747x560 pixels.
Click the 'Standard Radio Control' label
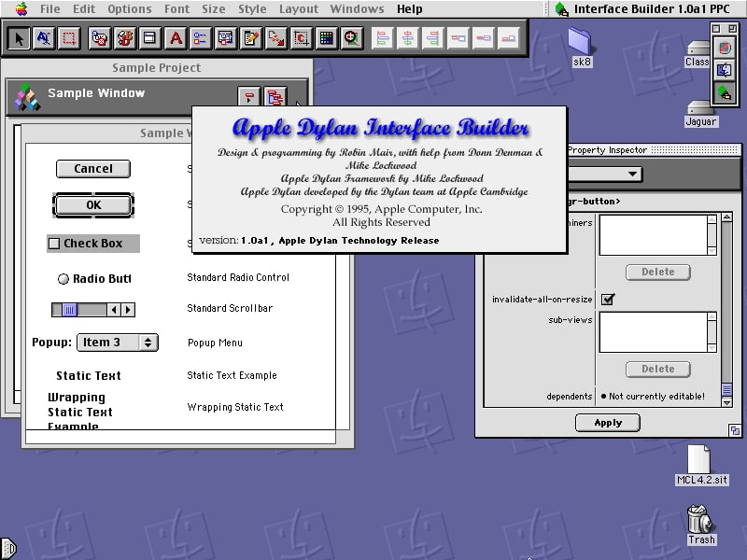tap(238, 277)
